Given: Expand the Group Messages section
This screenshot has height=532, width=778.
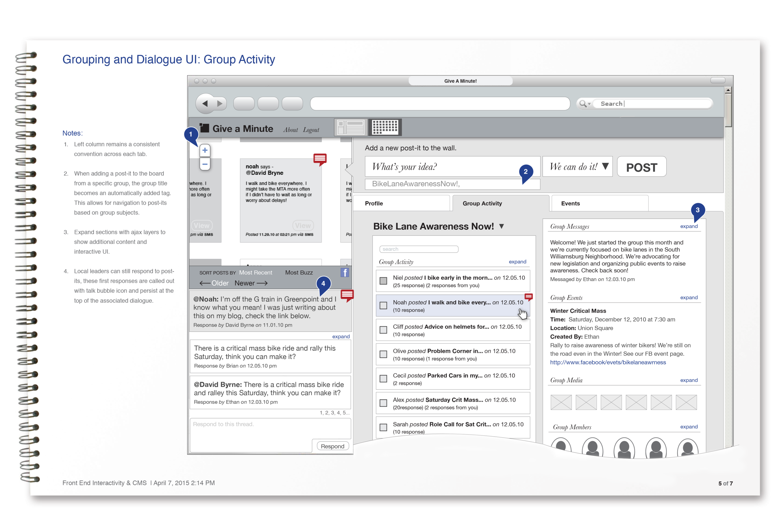Looking at the screenshot, I should point(689,226).
